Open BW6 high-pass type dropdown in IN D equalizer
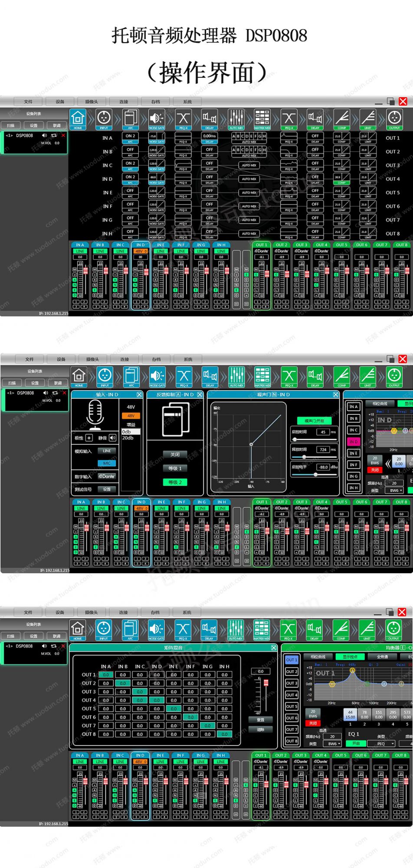The height and width of the screenshot is (868, 413). pyautogui.click(x=395, y=490)
